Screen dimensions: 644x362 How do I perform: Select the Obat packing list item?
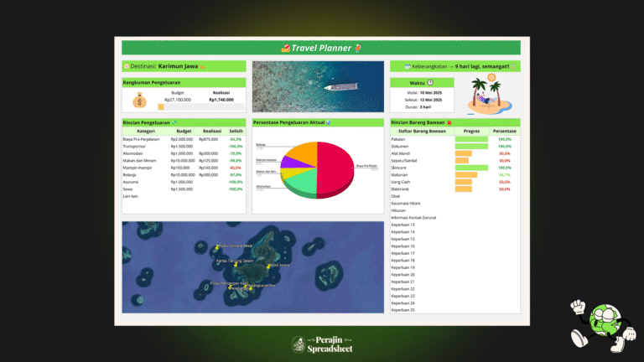pyautogui.click(x=396, y=196)
